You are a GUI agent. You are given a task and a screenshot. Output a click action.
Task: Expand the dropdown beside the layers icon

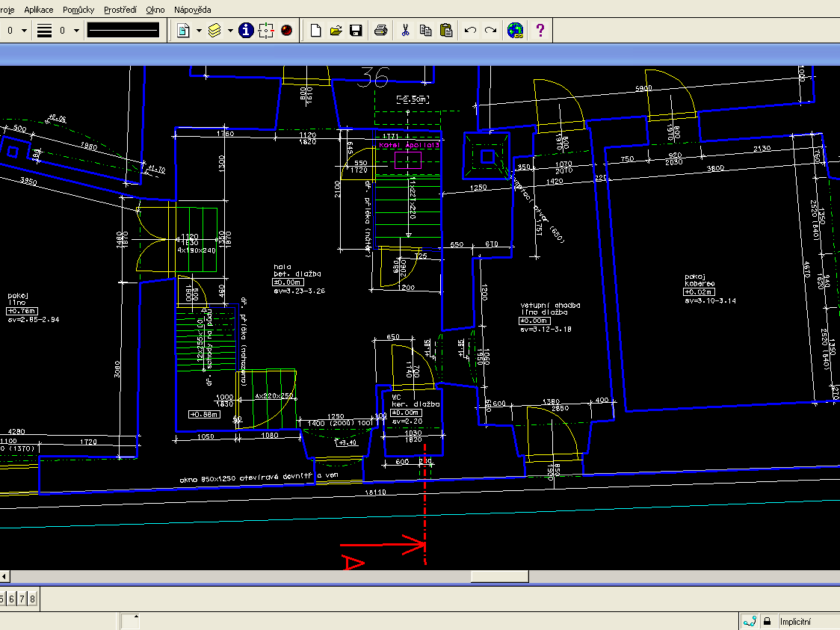(230, 31)
